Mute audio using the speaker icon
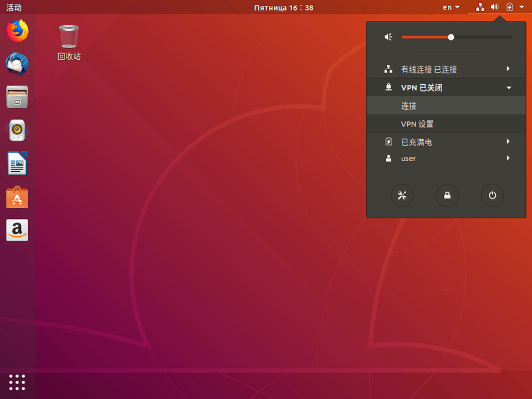The height and width of the screenshot is (399, 532). [x=387, y=37]
